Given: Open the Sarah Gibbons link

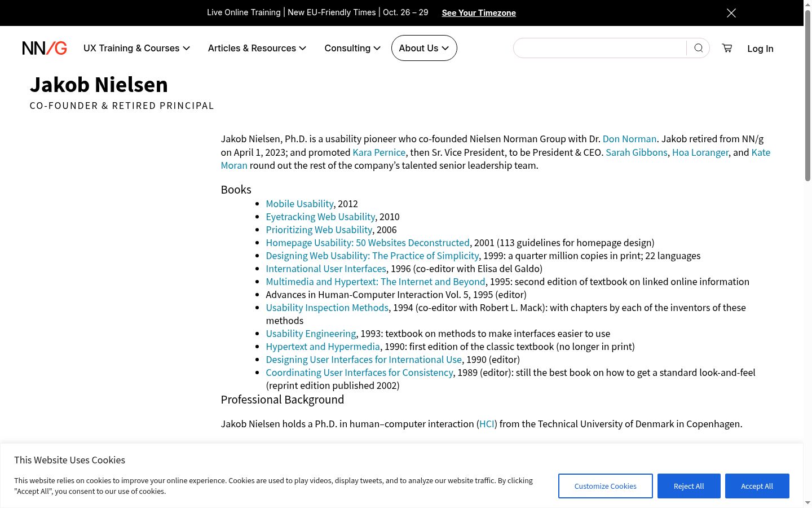Looking at the screenshot, I should [x=636, y=152].
